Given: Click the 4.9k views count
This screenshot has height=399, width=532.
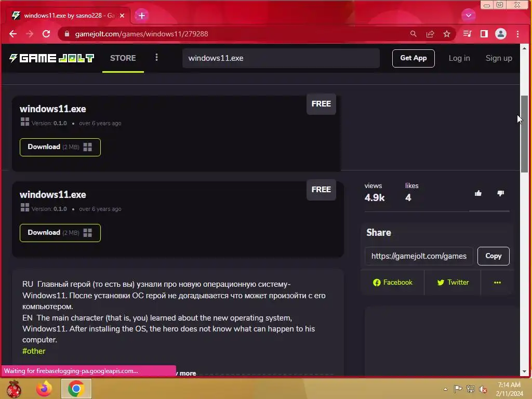Looking at the screenshot, I should 374,197.
